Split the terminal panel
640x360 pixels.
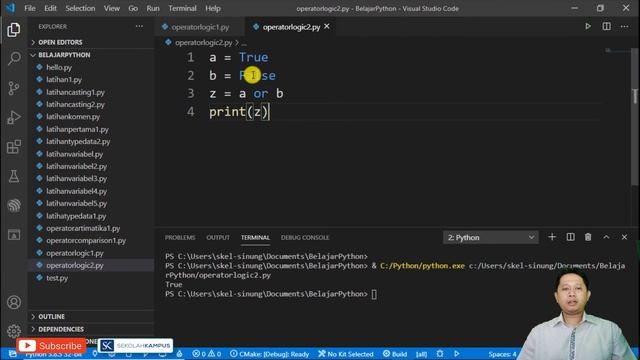tap(570, 237)
